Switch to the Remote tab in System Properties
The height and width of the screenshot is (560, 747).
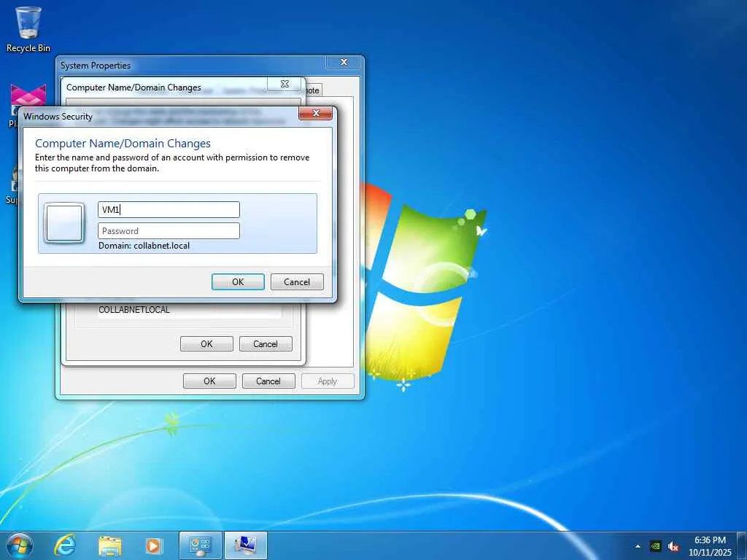click(313, 90)
